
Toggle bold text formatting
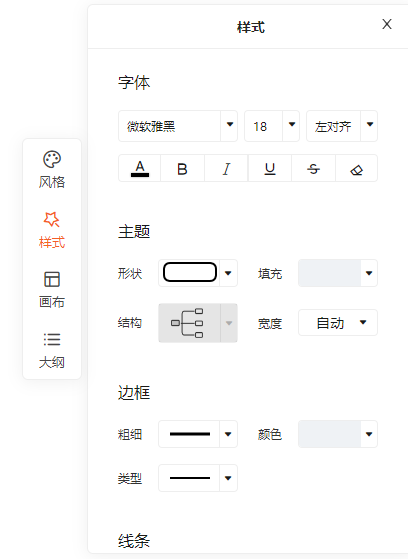tap(182, 168)
